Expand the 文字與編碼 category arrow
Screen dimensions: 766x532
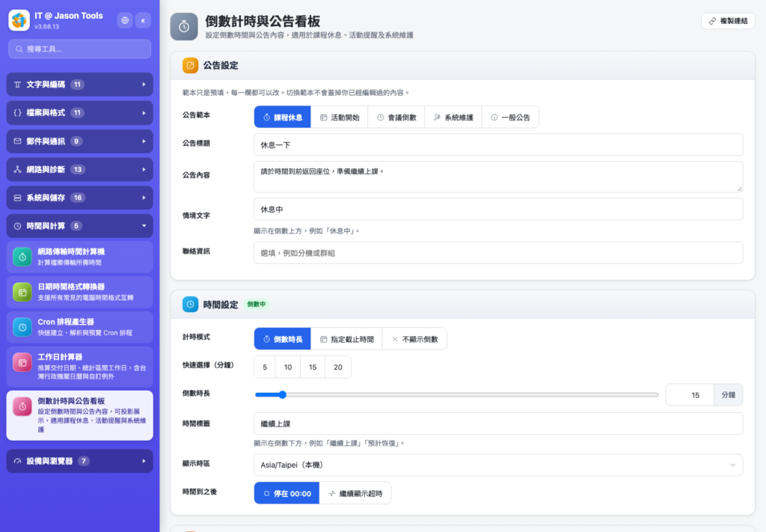pyautogui.click(x=144, y=85)
